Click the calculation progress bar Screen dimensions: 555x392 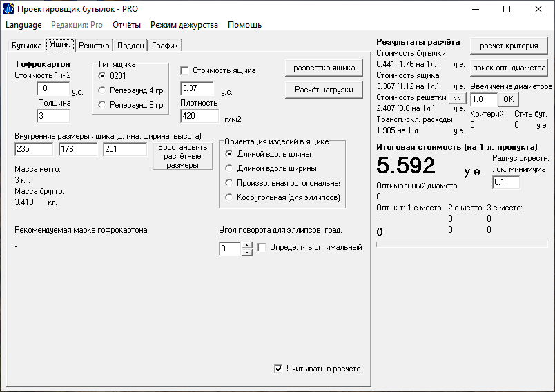pos(462,244)
